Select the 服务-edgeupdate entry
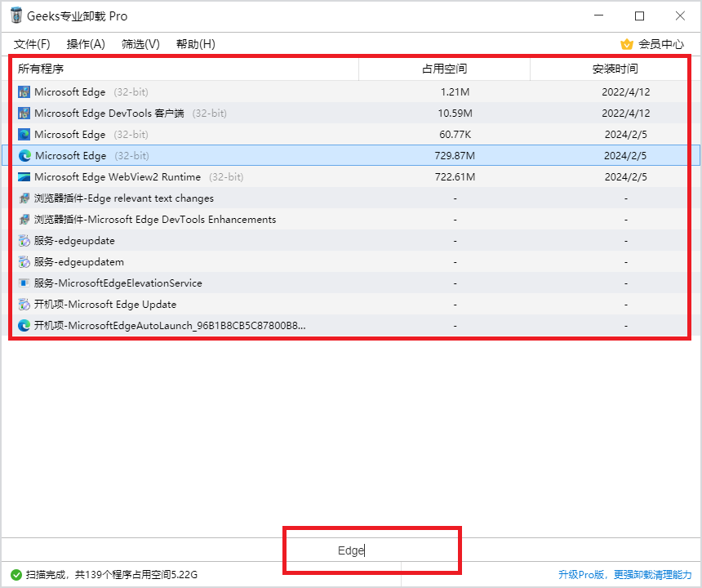The height and width of the screenshot is (588, 702). pos(349,240)
